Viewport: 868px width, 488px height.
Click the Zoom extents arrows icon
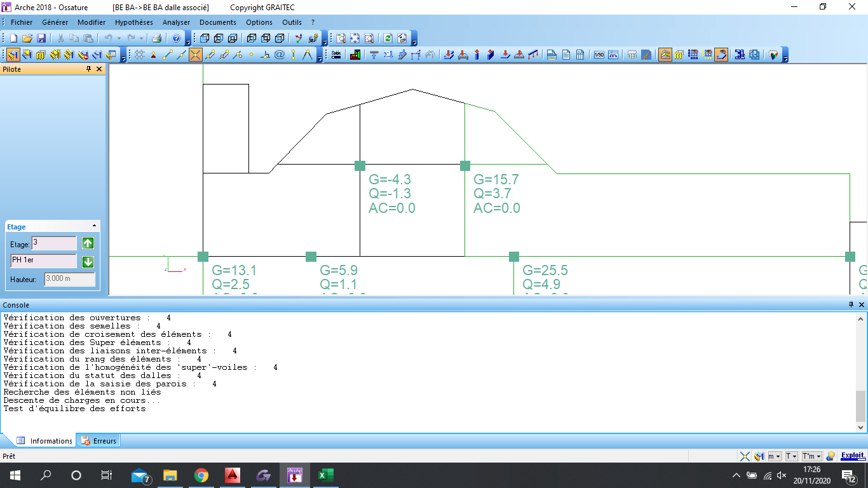pos(355,38)
